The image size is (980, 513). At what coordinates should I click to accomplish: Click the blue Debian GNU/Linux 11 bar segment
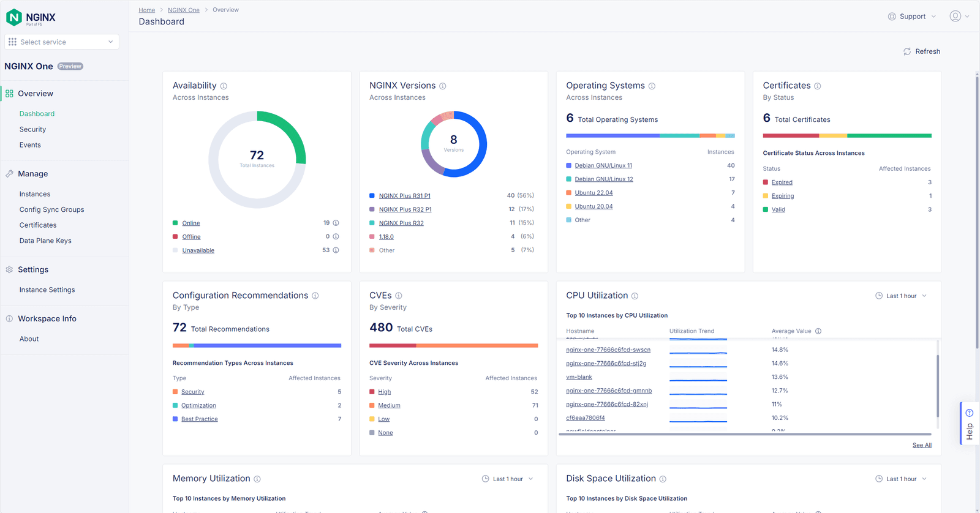click(612, 135)
